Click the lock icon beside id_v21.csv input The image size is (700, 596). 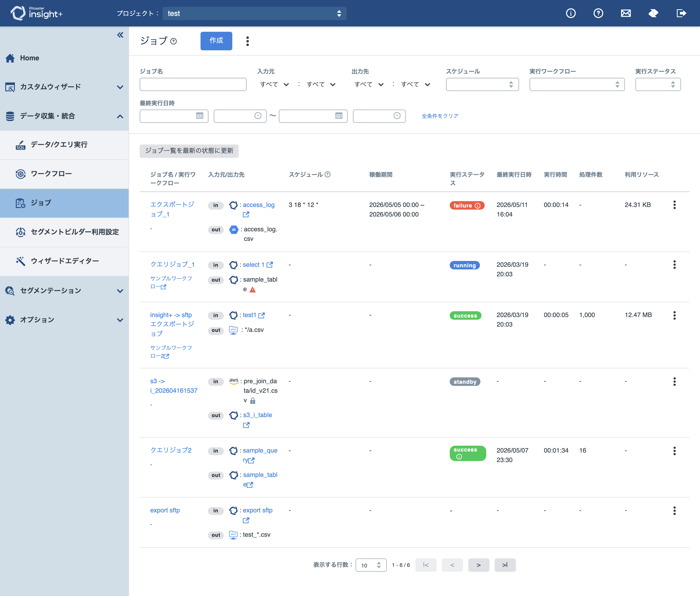click(x=253, y=401)
